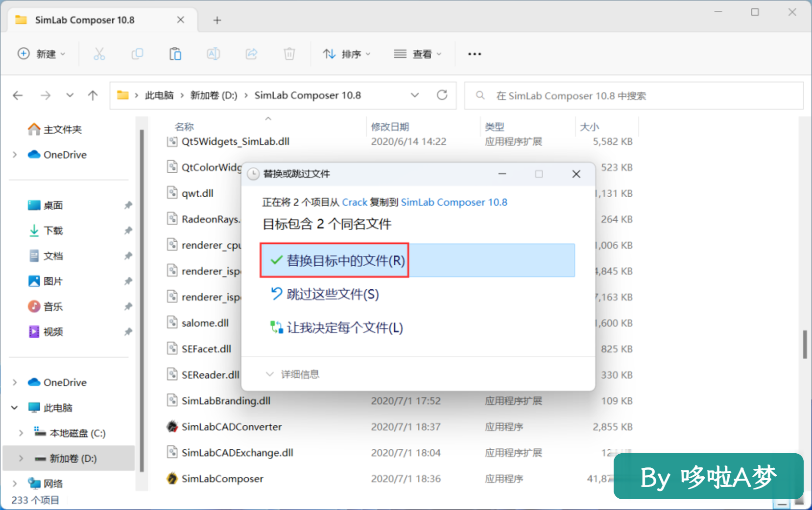Click the Crack source link in dialog
The image size is (812, 510).
point(355,202)
